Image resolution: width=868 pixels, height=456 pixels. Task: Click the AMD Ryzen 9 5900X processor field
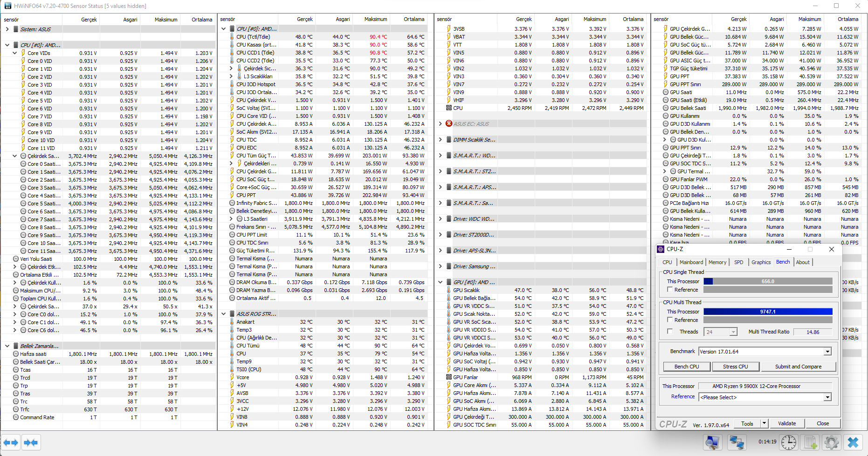click(x=765, y=386)
